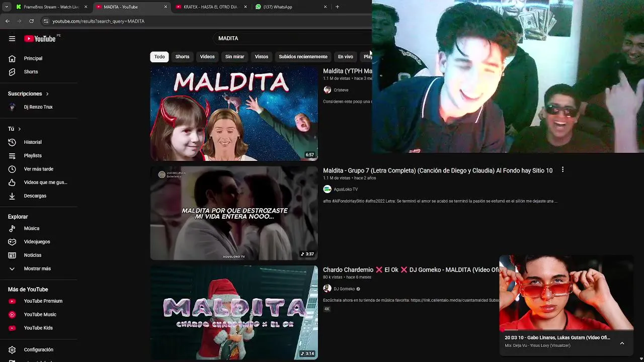Viewport: 644px width, 362px height.
Task: Open Chardo Chardemio MALDITA video title
Action: 411,270
